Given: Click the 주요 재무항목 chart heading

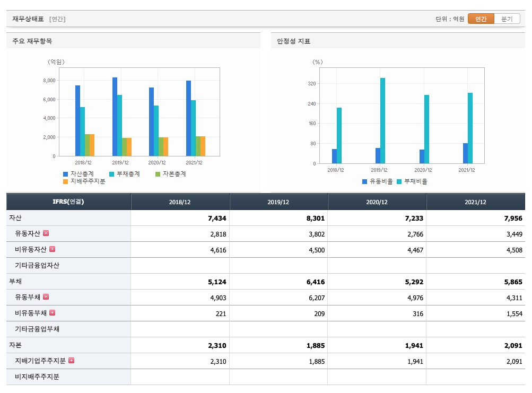Looking at the screenshot, I should point(32,41).
